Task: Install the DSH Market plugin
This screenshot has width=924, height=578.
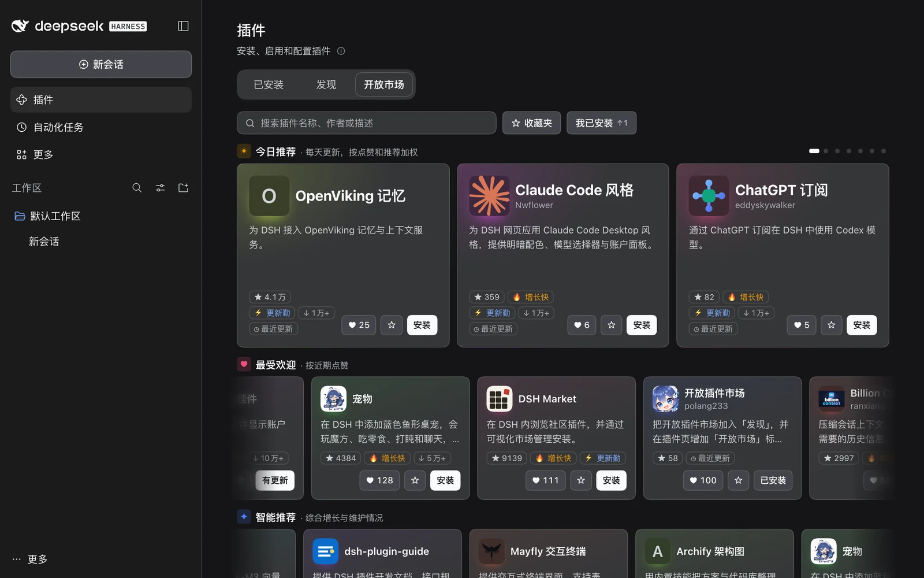Action: point(611,480)
